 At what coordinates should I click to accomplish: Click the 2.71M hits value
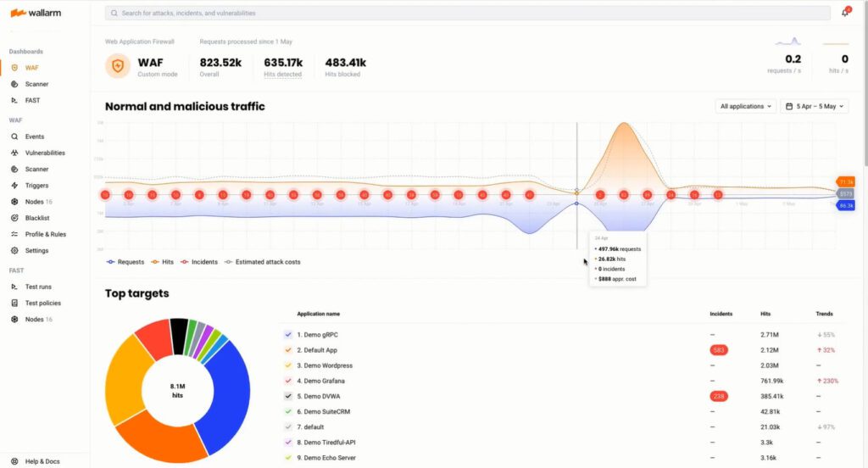(x=770, y=335)
